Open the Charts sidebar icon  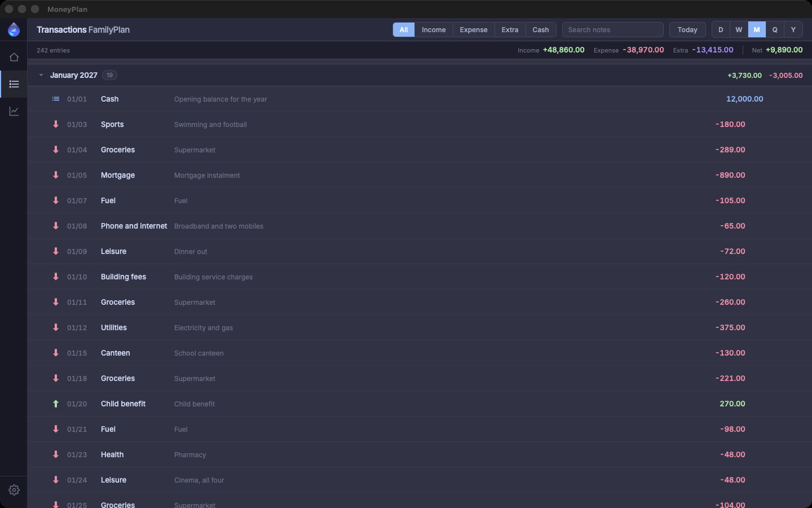(x=14, y=111)
